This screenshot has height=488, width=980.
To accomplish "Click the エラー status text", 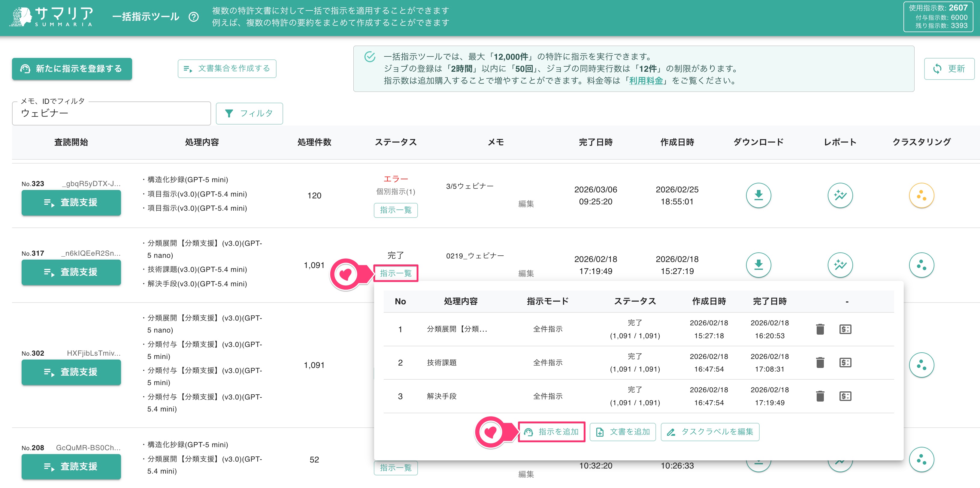I will (x=396, y=179).
